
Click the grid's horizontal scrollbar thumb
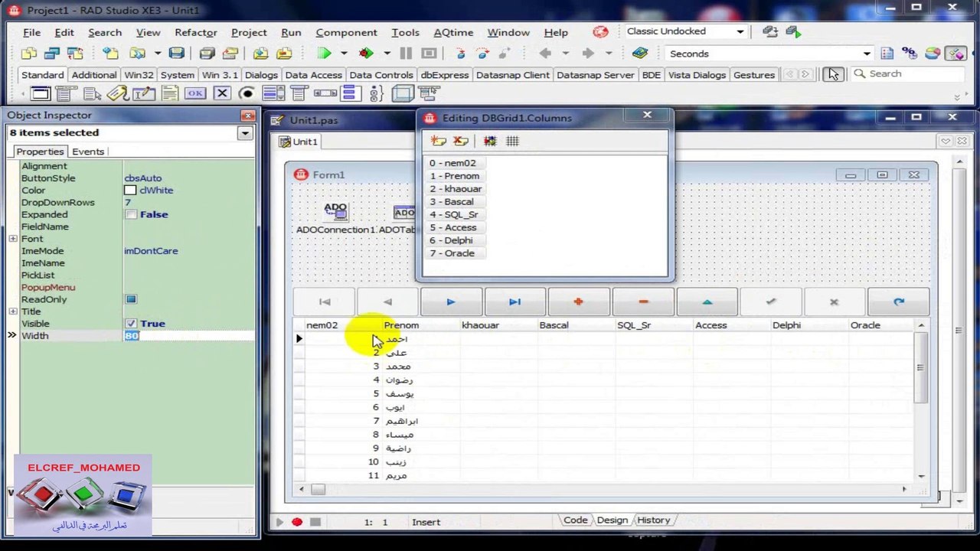318,489
